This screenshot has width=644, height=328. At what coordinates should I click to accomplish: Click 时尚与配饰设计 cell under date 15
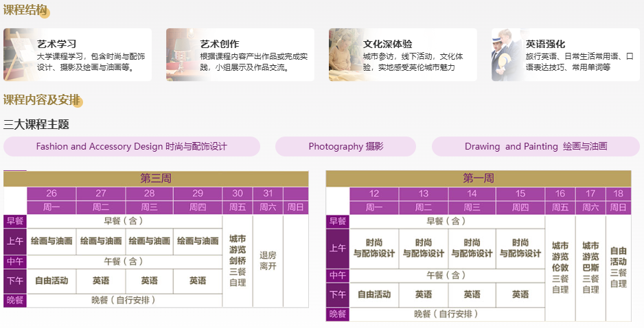click(x=520, y=248)
